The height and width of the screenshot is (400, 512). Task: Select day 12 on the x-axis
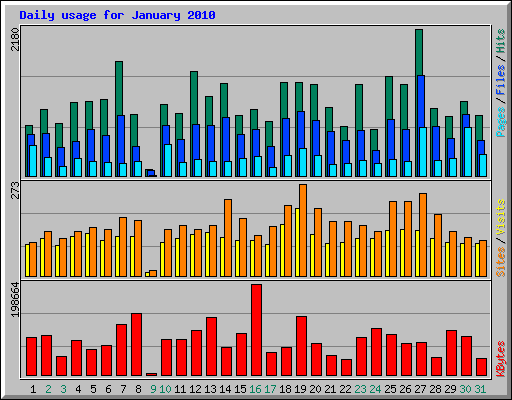(x=195, y=389)
